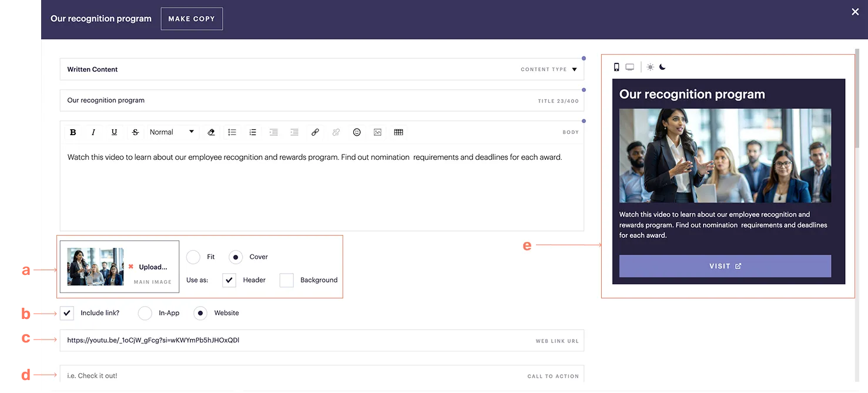Clear formatting with the eraser icon
868x393 pixels.
tap(212, 132)
